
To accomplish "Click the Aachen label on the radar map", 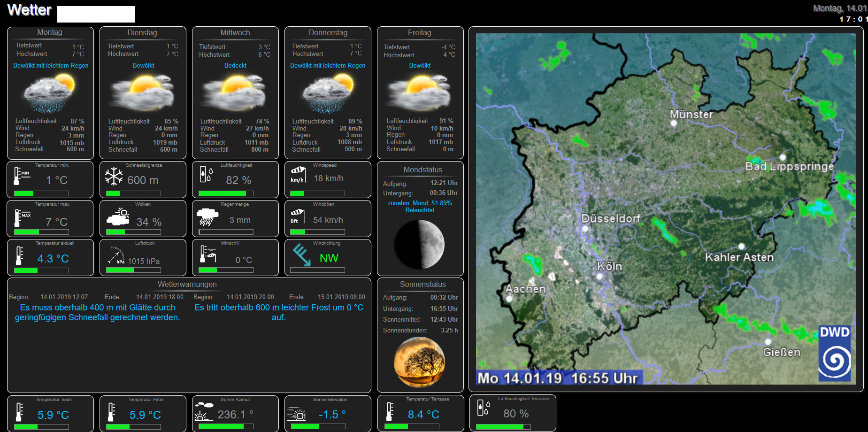I will [x=525, y=289].
